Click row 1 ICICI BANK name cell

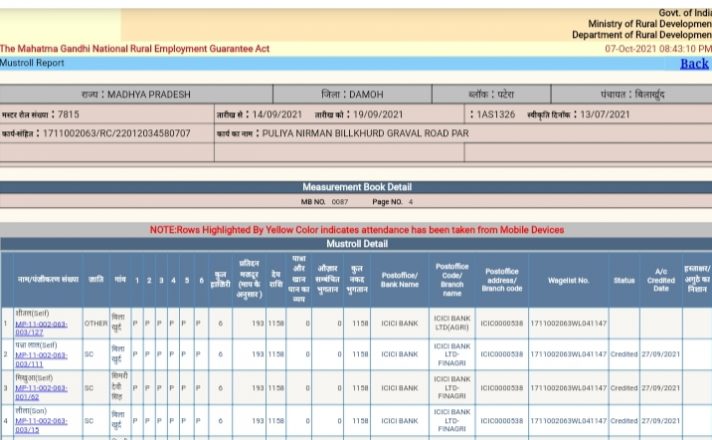tap(400, 323)
